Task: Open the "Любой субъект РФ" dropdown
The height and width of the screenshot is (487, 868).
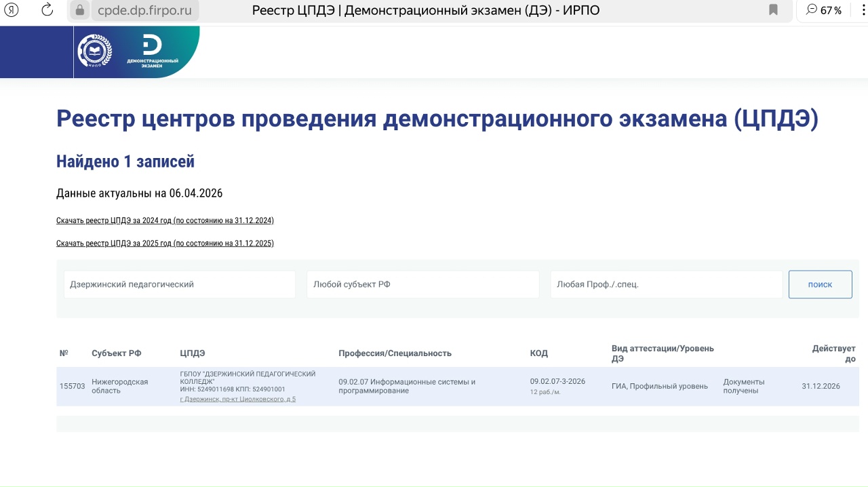Action: point(422,285)
